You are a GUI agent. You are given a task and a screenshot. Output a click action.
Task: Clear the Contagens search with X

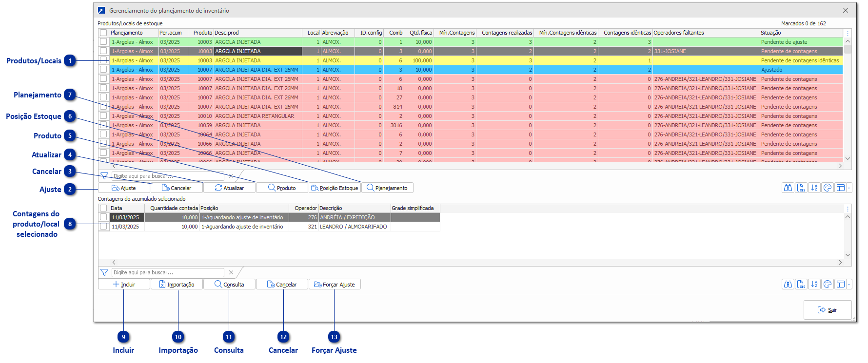click(231, 272)
